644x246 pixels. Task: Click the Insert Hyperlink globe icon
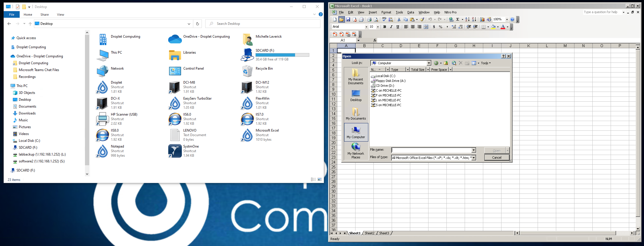(x=451, y=19)
